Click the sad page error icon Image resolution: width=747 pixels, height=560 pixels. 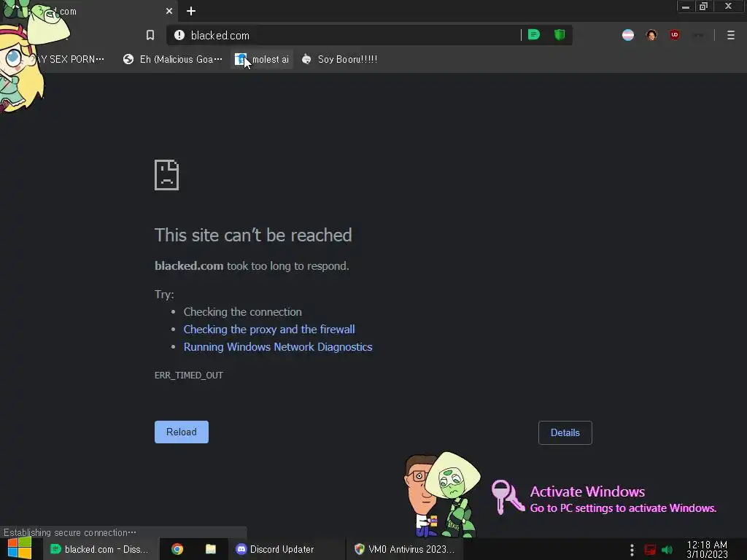[x=167, y=175]
